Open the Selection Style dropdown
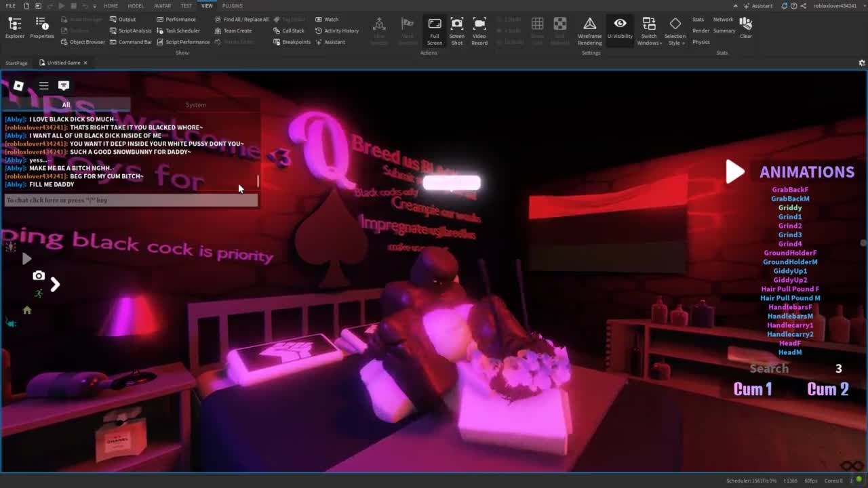The image size is (868, 488). 675,32
